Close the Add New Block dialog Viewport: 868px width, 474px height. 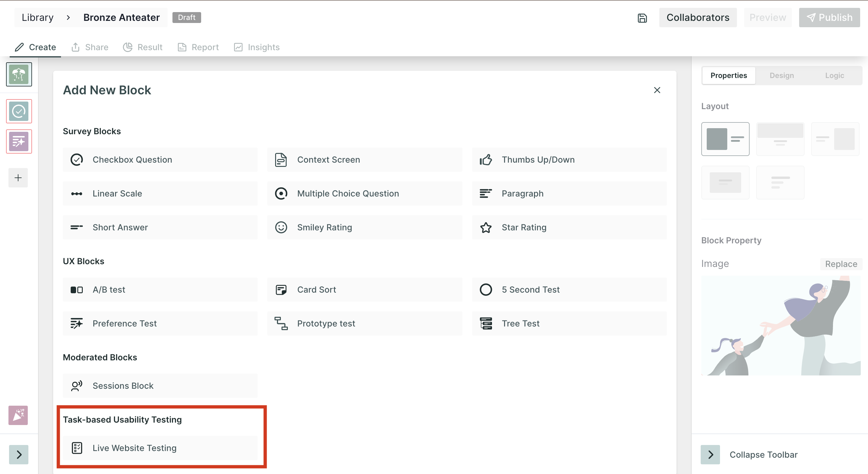pos(657,90)
